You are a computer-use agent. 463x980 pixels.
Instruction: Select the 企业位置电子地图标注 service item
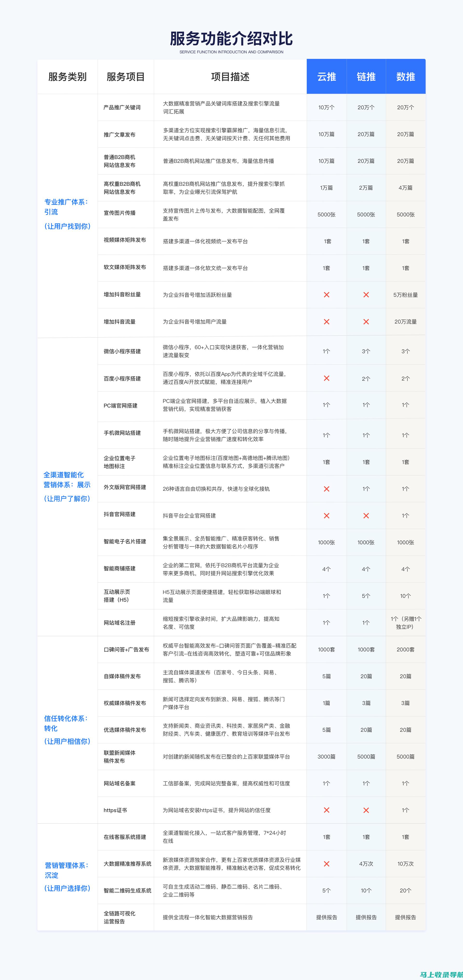(119, 462)
